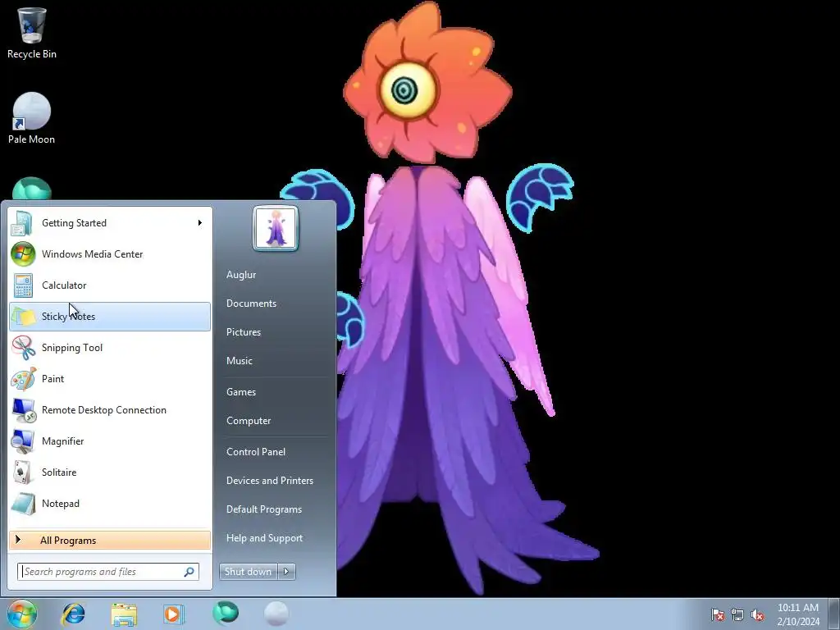Click the Sticky Notes icon
Screen dimensions: 840x630
pos(23,316)
